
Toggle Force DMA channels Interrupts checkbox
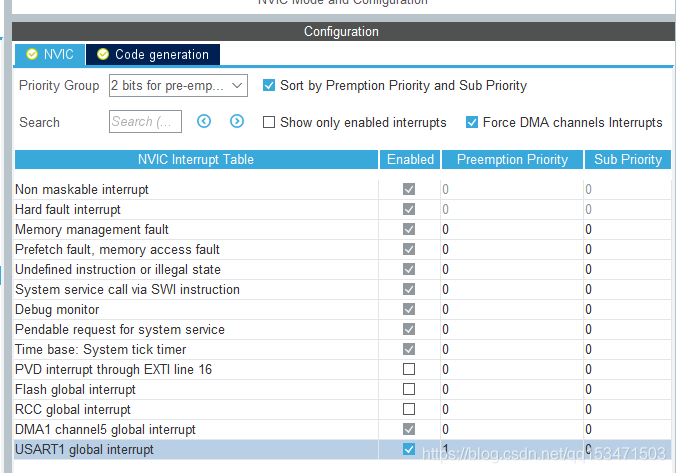click(472, 122)
